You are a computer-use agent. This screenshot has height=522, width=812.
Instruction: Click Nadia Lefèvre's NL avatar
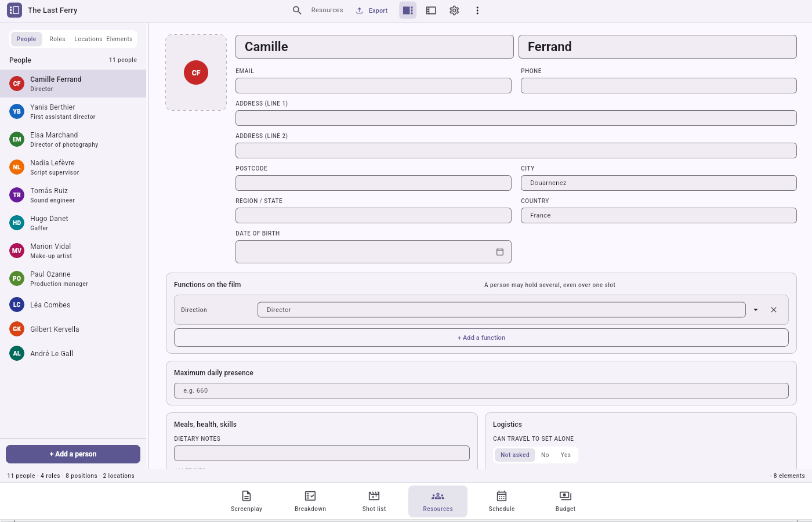point(17,167)
